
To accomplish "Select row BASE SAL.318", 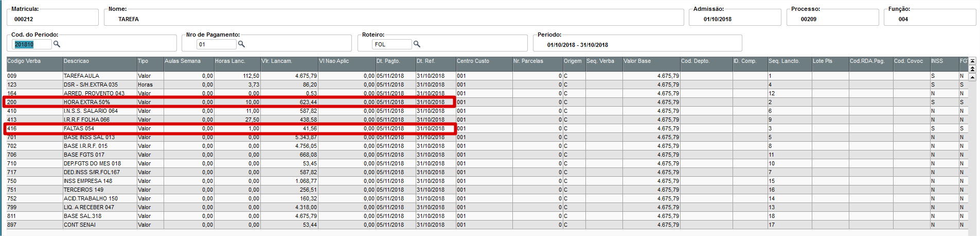I will pos(487,216).
